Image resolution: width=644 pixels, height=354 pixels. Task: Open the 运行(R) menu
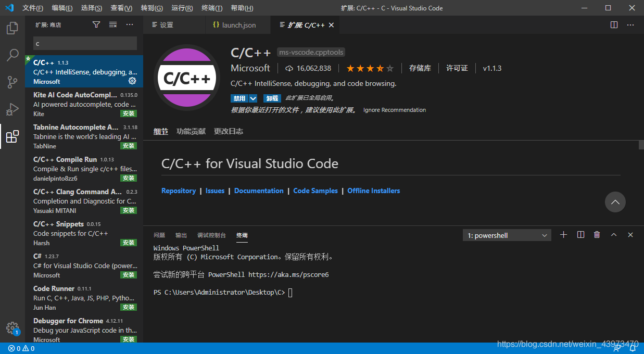click(x=182, y=8)
